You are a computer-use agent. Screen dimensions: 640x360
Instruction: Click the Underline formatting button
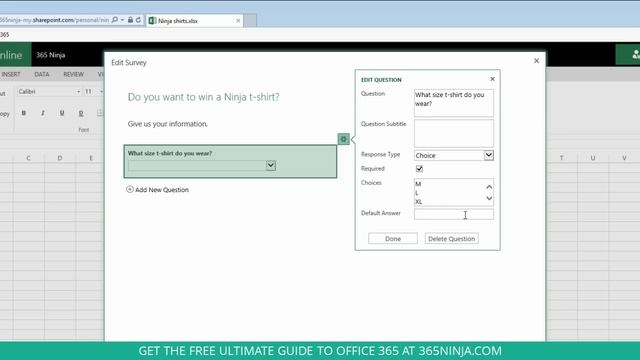(62, 113)
